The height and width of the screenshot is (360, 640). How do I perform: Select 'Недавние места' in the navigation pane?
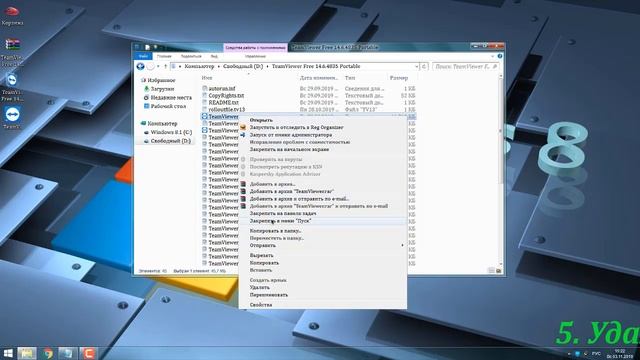click(171, 98)
